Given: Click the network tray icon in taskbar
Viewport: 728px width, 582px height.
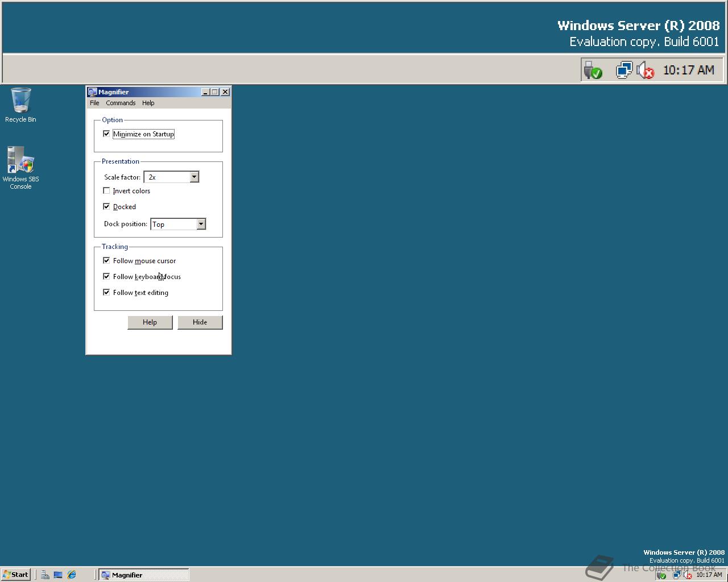Looking at the screenshot, I should [677, 575].
